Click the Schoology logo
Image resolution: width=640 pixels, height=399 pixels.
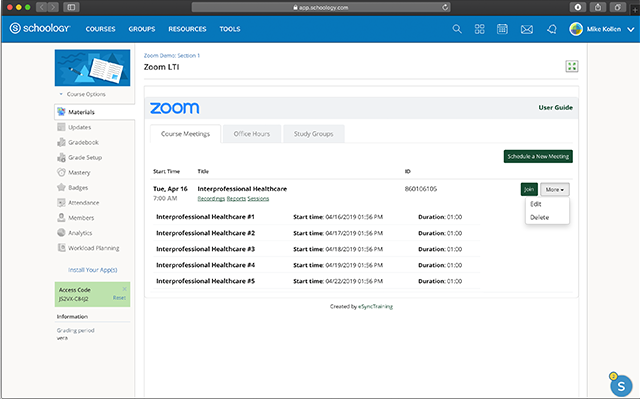point(40,28)
